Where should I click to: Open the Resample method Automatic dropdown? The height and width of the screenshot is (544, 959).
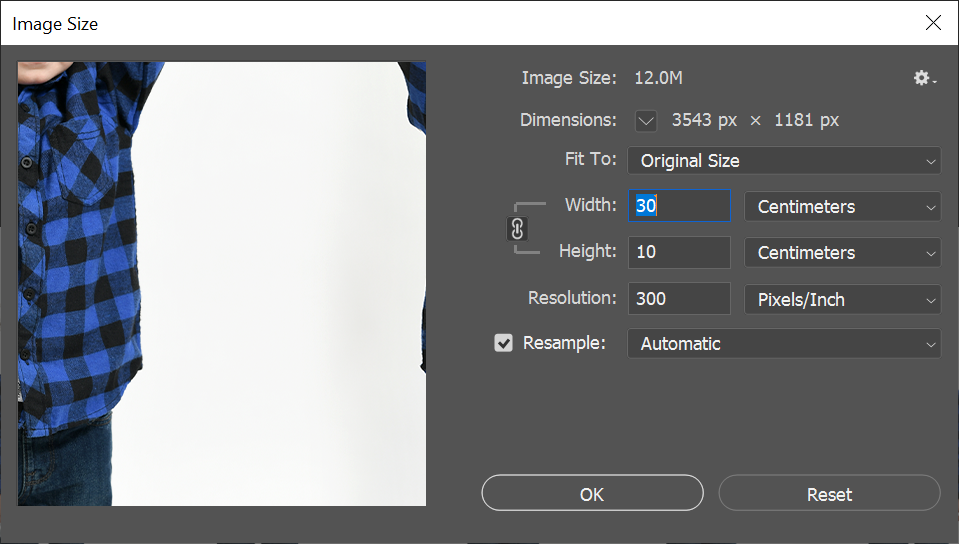(x=783, y=344)
